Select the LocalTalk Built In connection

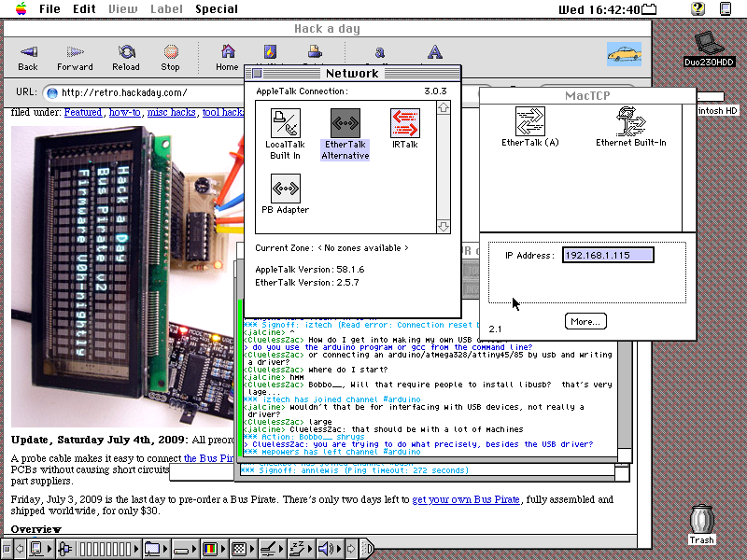(x=285, y=133)
